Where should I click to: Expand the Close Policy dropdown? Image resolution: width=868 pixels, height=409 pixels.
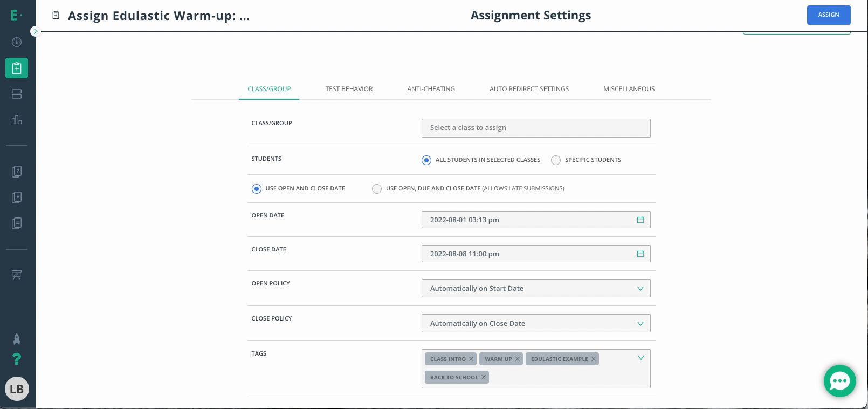[536, 323]
